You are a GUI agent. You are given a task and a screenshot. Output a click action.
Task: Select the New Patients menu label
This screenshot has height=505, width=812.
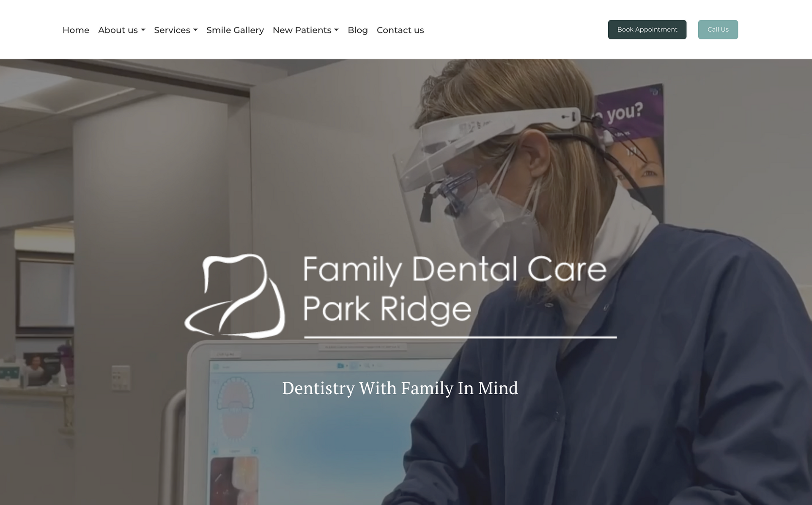[x=302, y=30]
